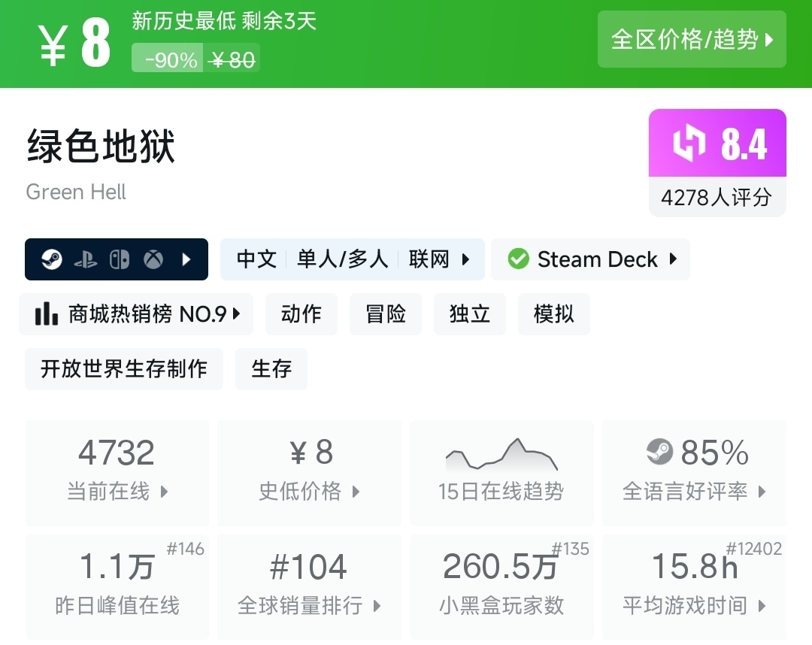
Task: Click the Nintendo Switch platform icon
Action: (x=120, y=259)
